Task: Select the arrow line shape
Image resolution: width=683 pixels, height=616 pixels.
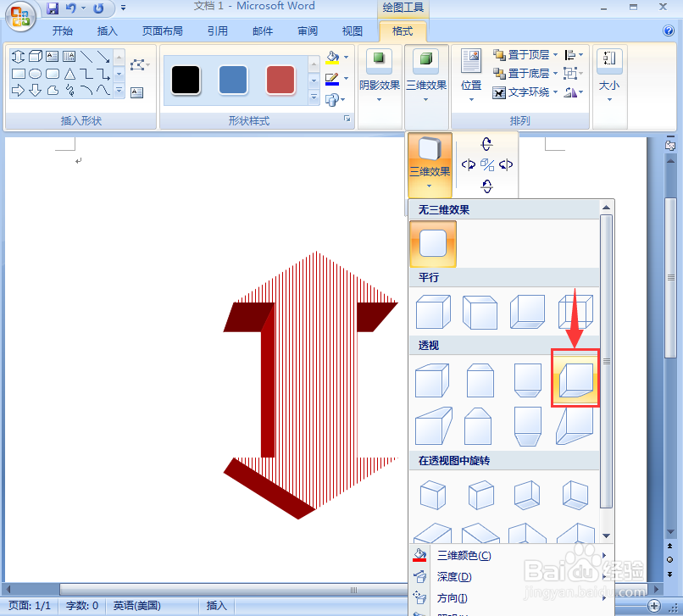Action: coord(103,57)
